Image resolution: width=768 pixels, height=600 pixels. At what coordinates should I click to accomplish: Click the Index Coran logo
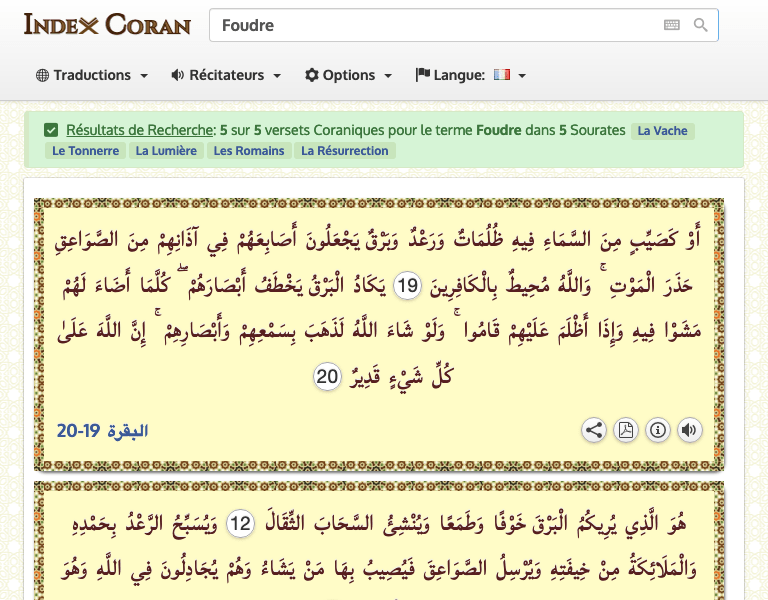tap(107, 24)
